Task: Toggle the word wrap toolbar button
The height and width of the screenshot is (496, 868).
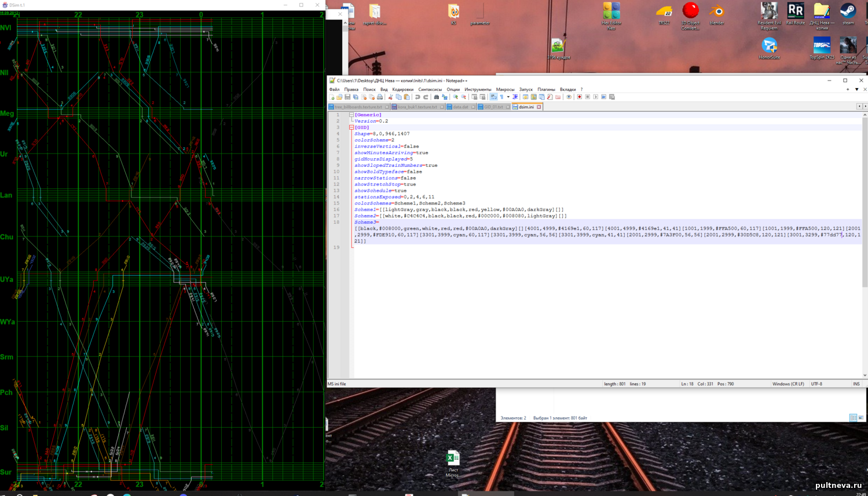Action: pyautogui.click(x=493, y=97)
